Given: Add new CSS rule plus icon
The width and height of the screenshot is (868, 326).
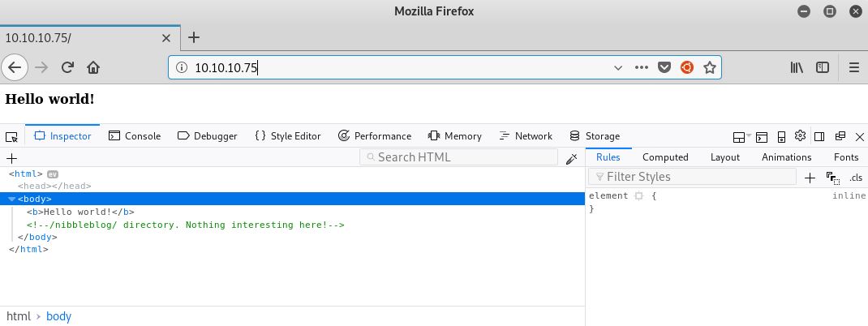Looking at the screenshot, I should pyautogui.click(x=810, y=177).
